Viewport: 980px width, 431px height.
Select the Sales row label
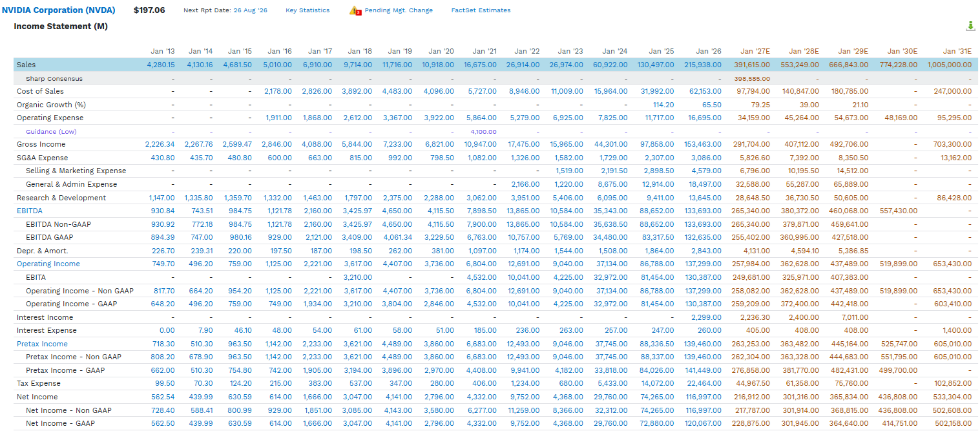[26, 65]
